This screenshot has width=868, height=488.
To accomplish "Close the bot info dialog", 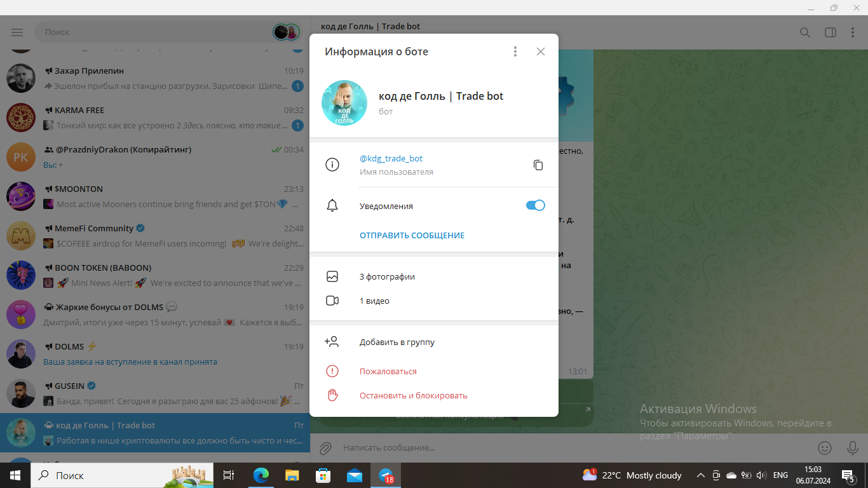I will 541,51.
